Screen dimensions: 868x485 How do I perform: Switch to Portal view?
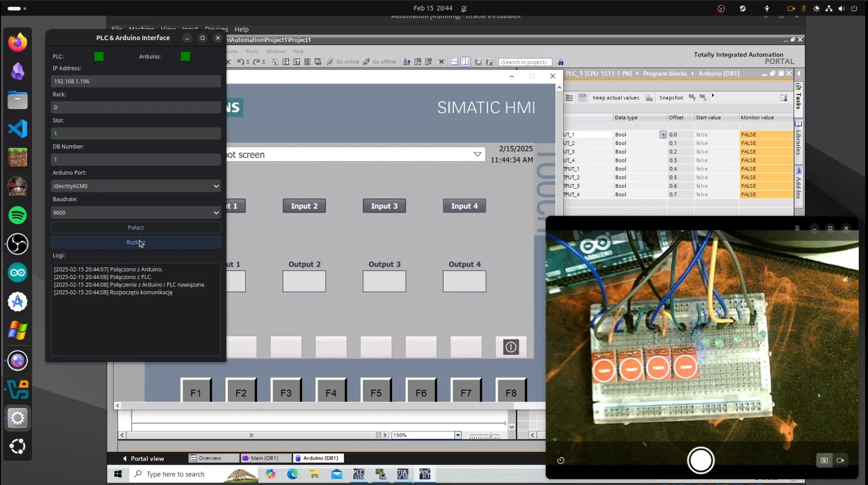click(x=143, y=459)
